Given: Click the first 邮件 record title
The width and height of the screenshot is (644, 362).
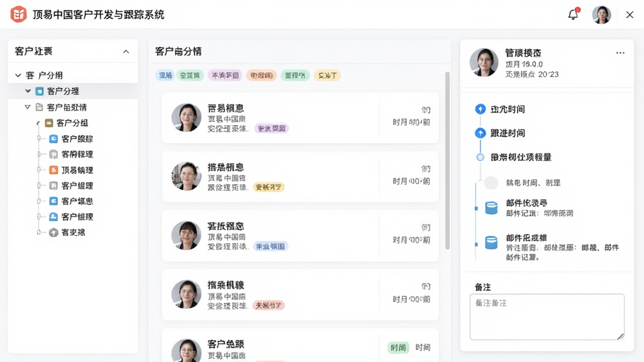Looking at the screenshot, I should click(x=526, y=203).
